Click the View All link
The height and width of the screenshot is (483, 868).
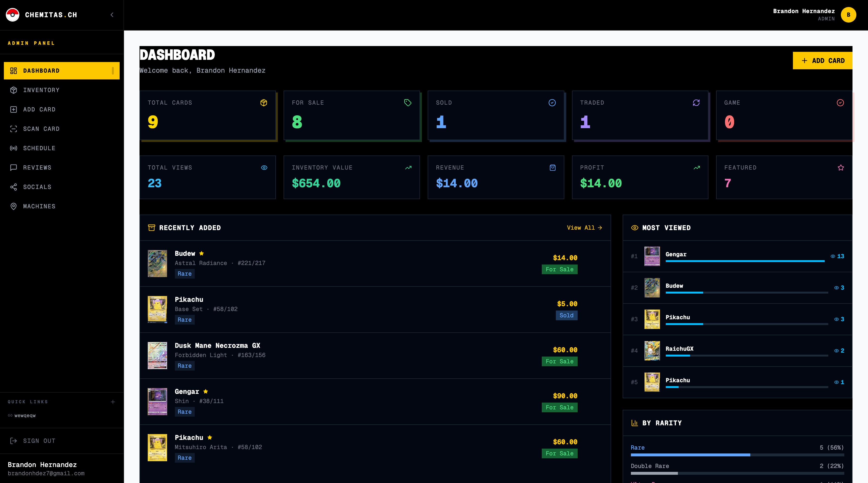click(584, 228)
